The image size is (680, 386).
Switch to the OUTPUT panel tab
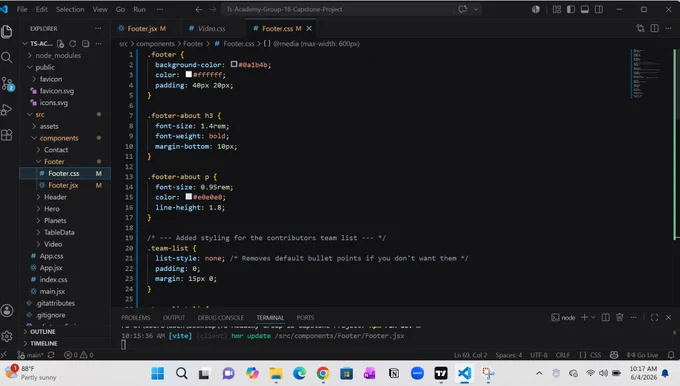click(x=174, y=317)
